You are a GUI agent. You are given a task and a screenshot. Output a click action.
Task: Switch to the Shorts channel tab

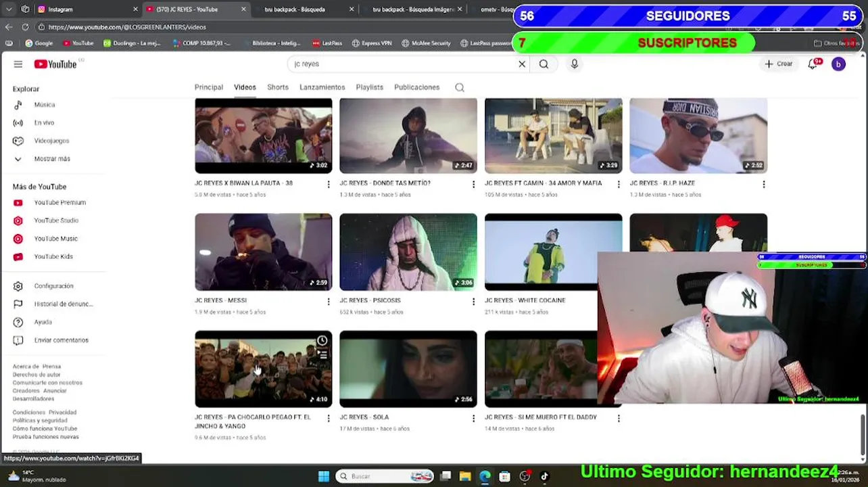[278, 87]
